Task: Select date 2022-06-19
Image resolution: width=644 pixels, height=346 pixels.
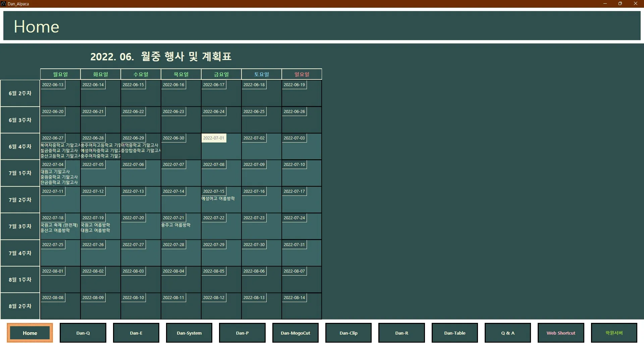Action: (x=294, y=85)
